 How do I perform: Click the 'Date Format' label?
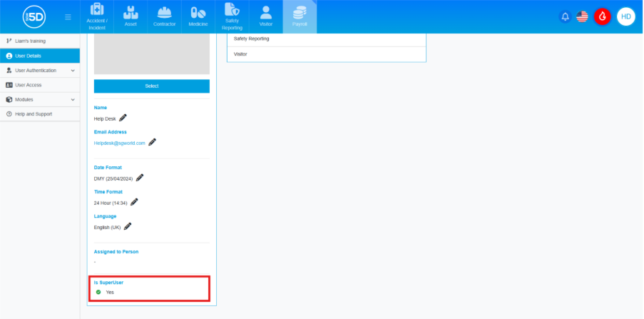click(x=108, y=168)
